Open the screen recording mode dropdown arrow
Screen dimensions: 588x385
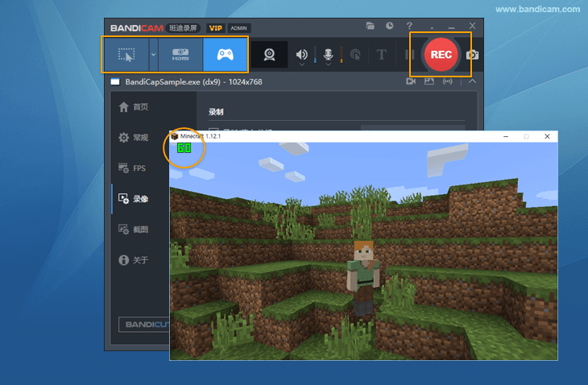click(x=153, y=54)
